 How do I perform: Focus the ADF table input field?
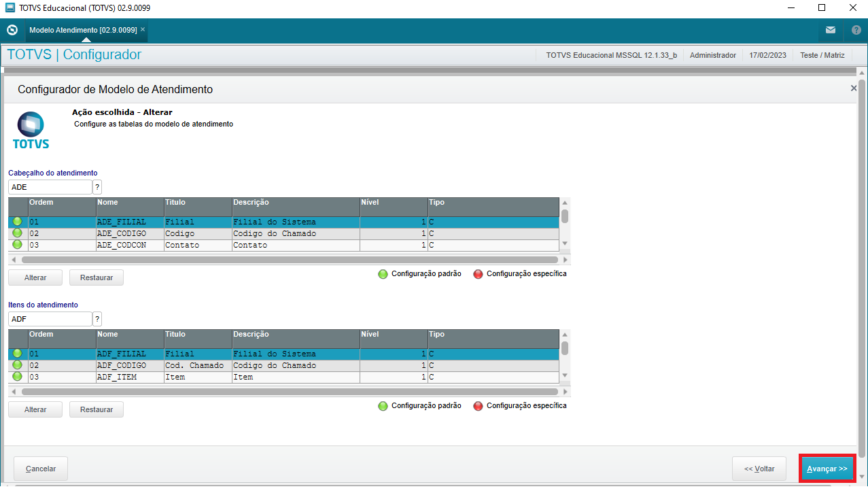tap(50, 319)
